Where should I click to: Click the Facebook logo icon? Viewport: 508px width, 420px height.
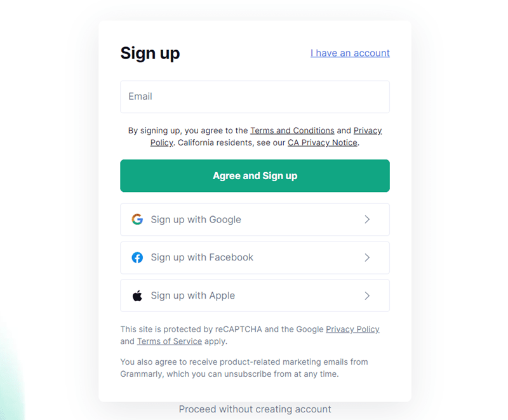(137, 257)
